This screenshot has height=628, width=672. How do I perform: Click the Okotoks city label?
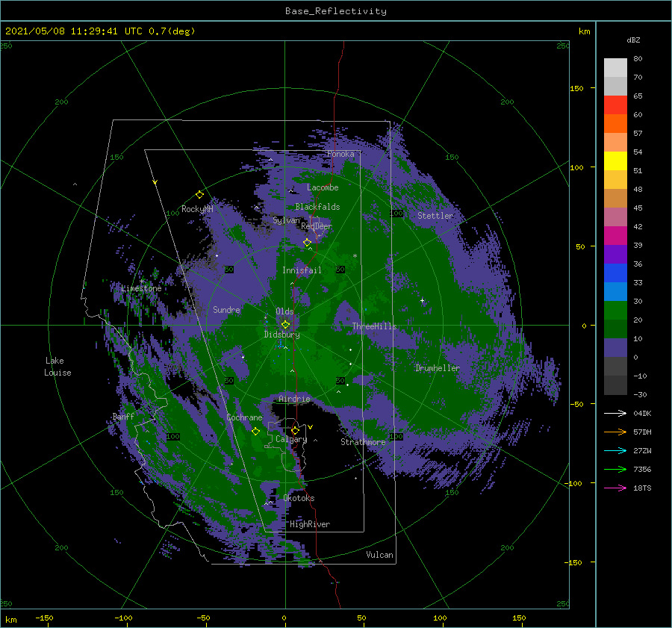tap(299, 498)
